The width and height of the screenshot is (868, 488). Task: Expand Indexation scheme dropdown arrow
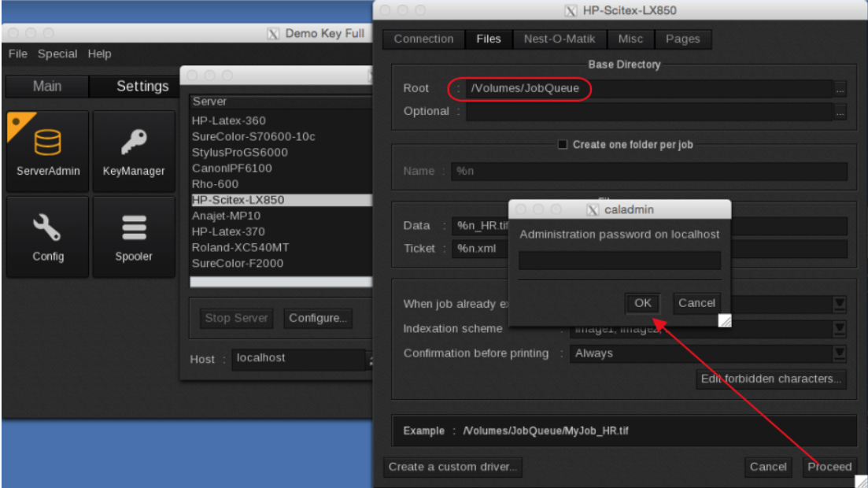click(x=840, y=329)
